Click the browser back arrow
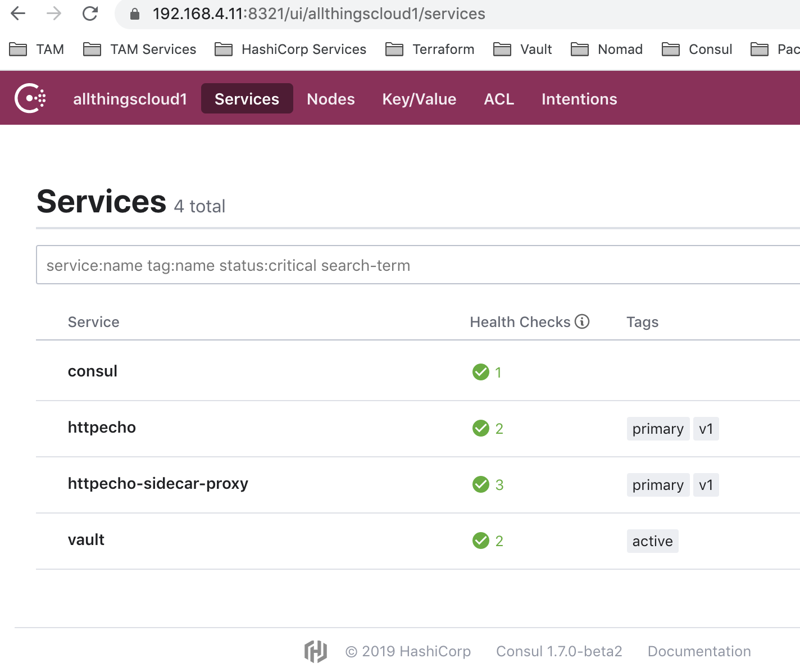The height and width of the screenshot is (672, 800). coord(18,13)
